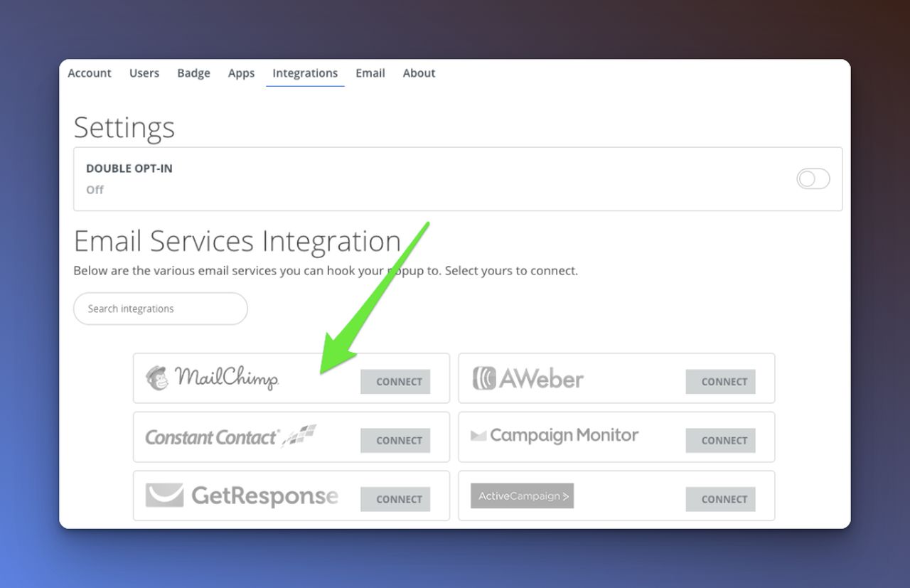Image resolution: width=910 pixels, height=588 pixels.
Task: Switch to the About tab
Action: point(419,73)
